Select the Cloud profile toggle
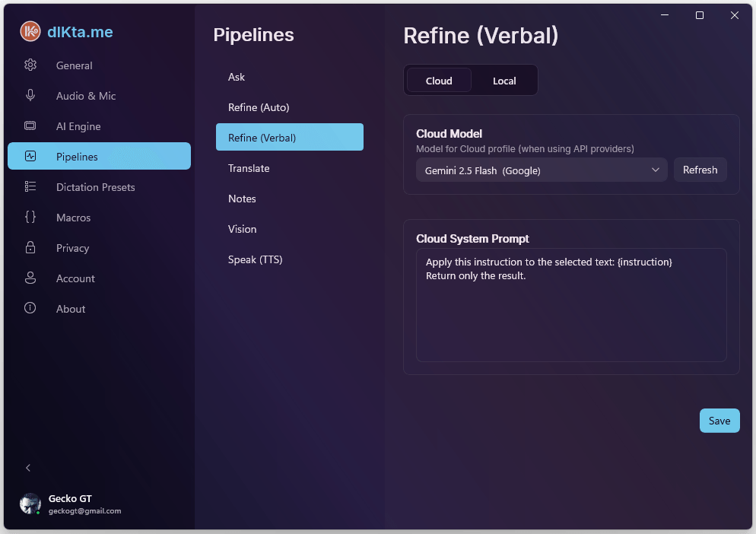756x534 pixels. (x=439, y=81)
